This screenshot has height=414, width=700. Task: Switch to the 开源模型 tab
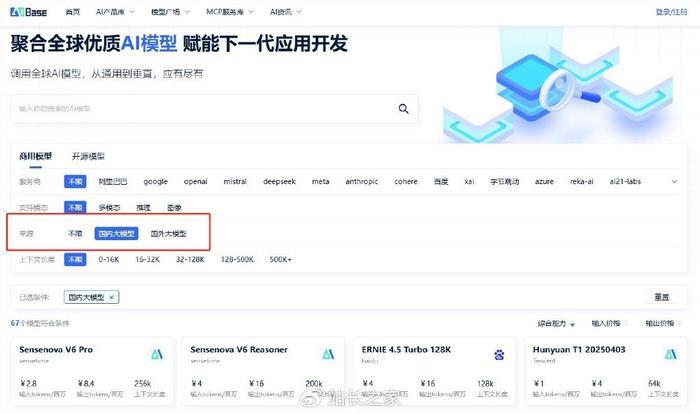coord(88,156)
